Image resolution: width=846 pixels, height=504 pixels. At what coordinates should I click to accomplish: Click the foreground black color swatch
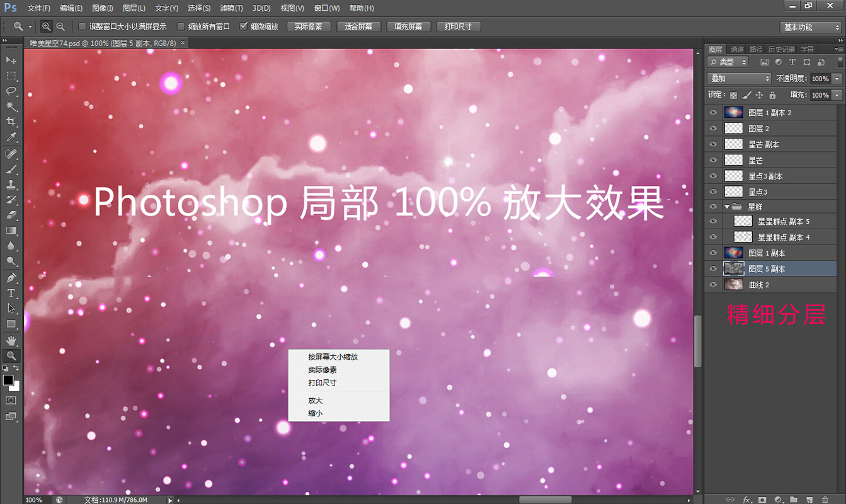[8, 380]
